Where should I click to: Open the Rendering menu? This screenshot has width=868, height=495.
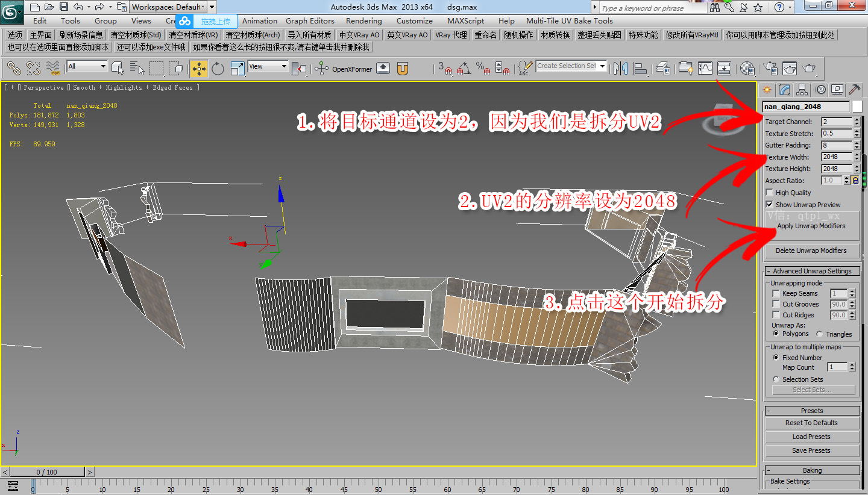(363, 20)
